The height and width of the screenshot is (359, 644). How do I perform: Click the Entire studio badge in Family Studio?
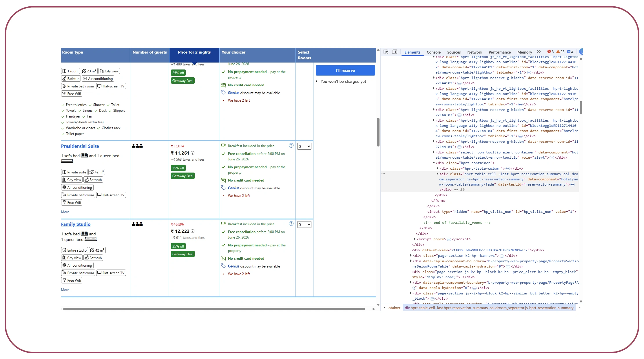coord(74,250)
